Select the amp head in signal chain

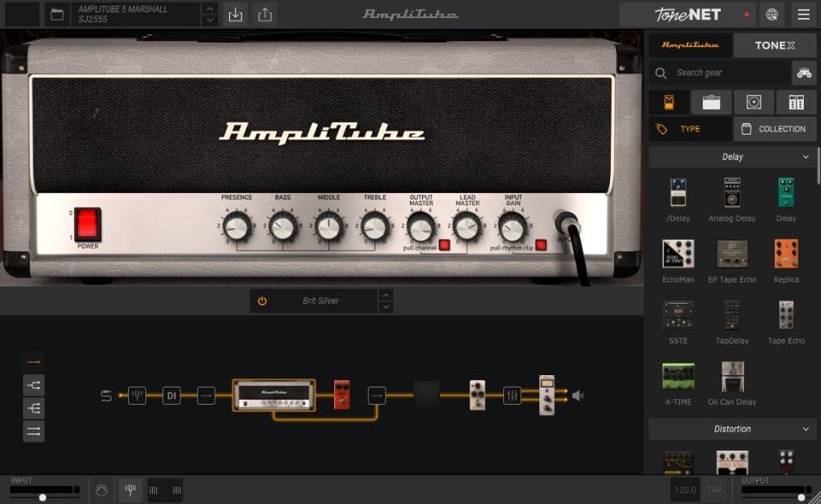pos(274,395)
